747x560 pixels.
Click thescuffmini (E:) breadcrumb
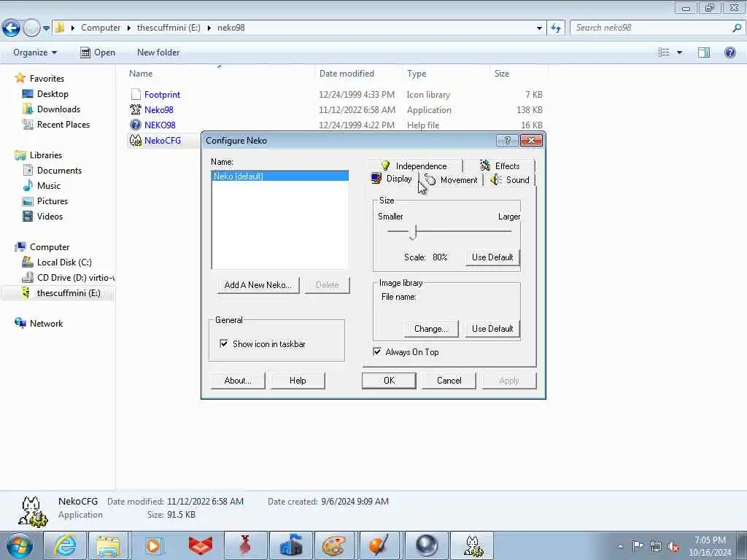(169, 28)
